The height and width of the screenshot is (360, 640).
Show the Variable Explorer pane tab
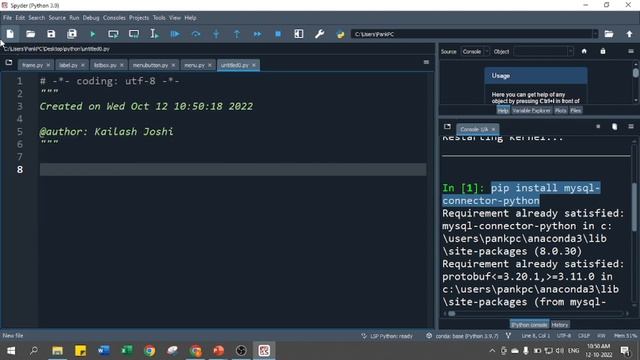[x=531, y=111]
